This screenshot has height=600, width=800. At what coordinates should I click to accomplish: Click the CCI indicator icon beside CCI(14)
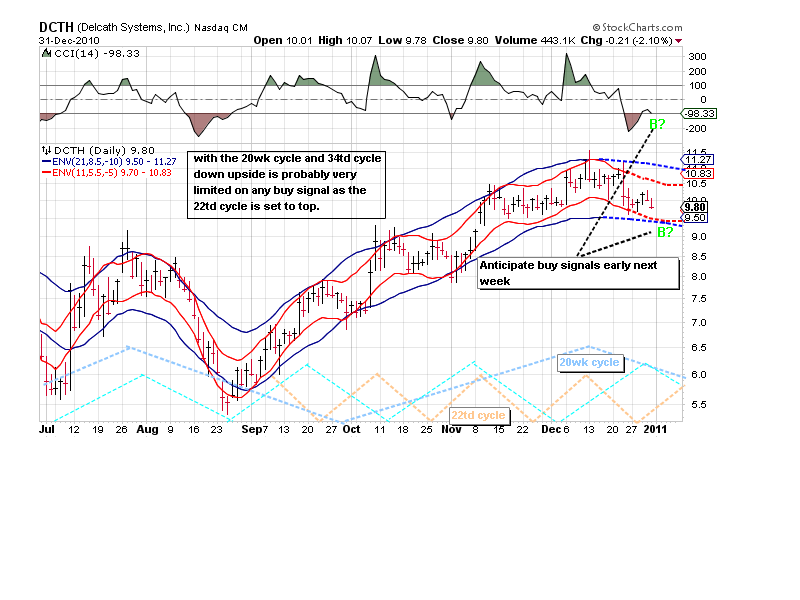click(x=46, y=53)
